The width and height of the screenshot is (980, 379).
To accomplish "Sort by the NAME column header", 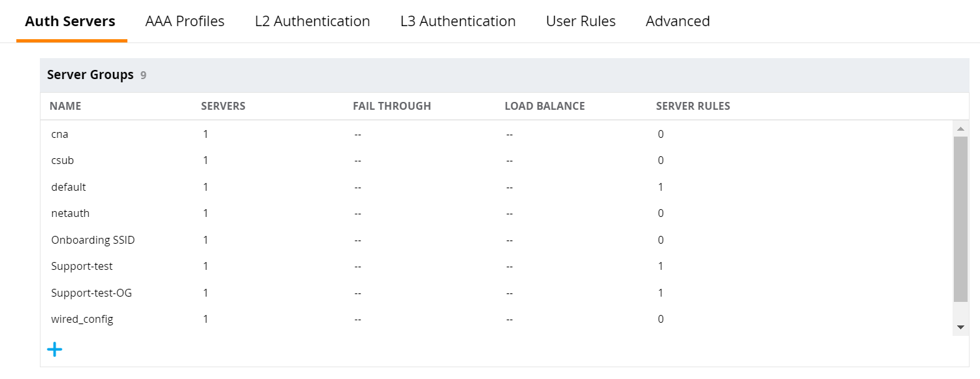I will point(65,106).
